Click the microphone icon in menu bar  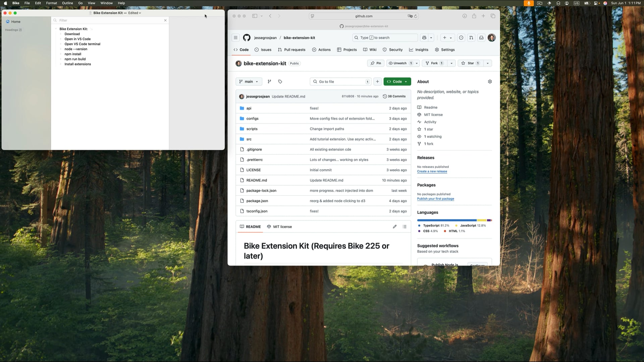pyautogui.click(x=529, y=3)
